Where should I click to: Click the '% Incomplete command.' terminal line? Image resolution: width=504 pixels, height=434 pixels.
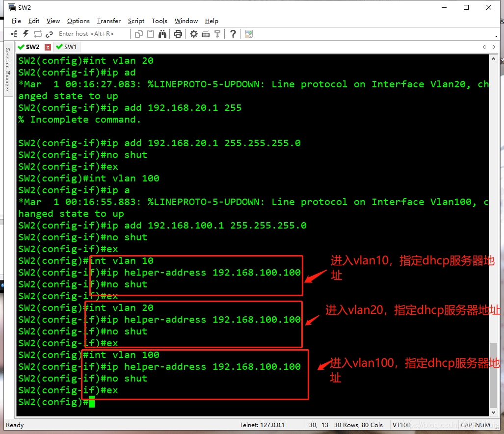[x=80, y=120]
